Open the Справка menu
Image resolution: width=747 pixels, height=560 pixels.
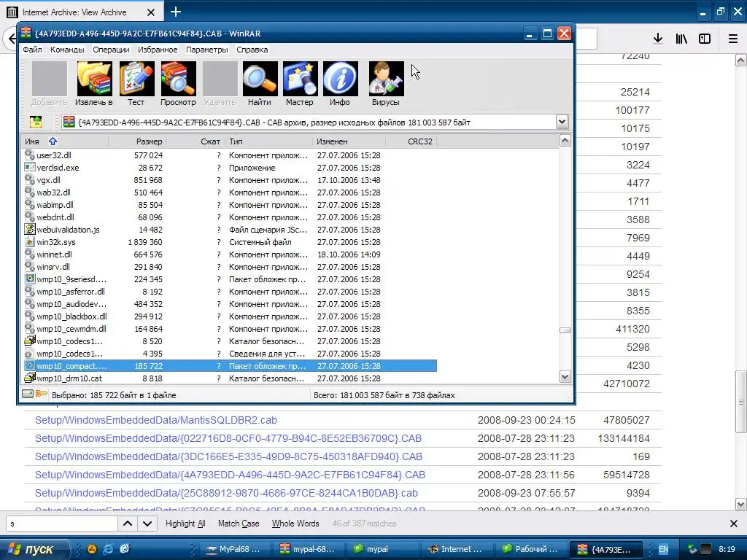252,50
